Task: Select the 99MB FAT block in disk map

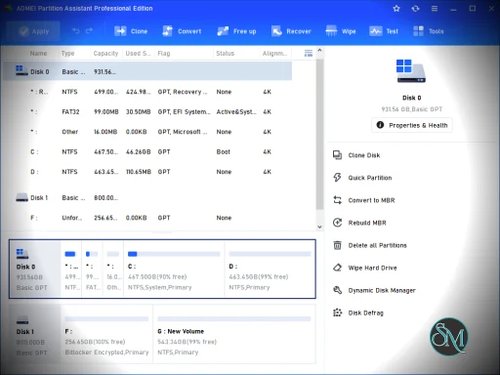Action: click(x=92, y=269)
